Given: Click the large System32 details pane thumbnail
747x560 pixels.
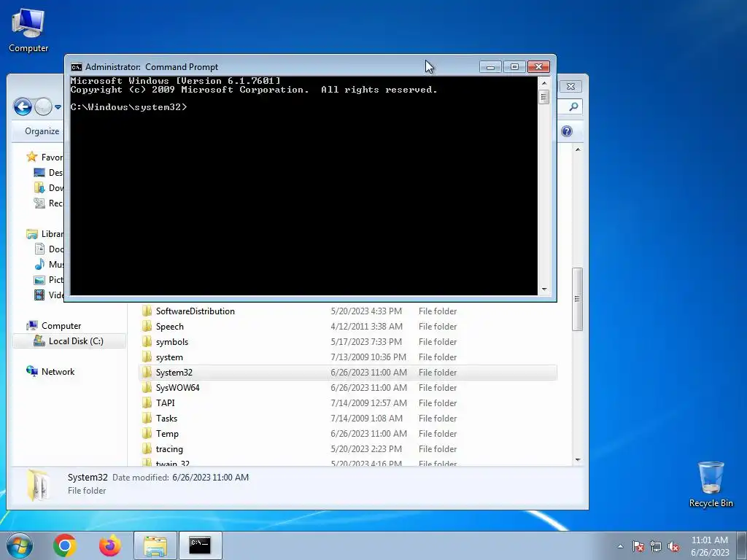Looking at the screenshot, I should 38,485.
